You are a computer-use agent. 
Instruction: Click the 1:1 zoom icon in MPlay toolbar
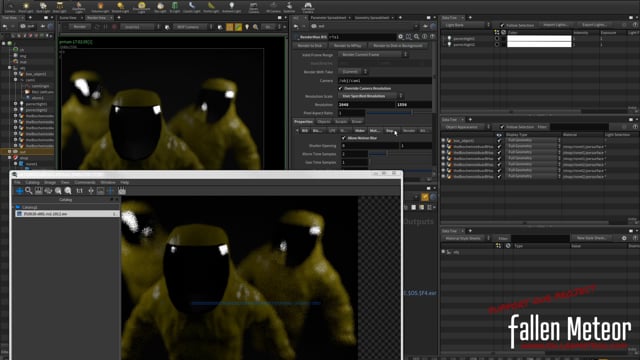(80, 191)
